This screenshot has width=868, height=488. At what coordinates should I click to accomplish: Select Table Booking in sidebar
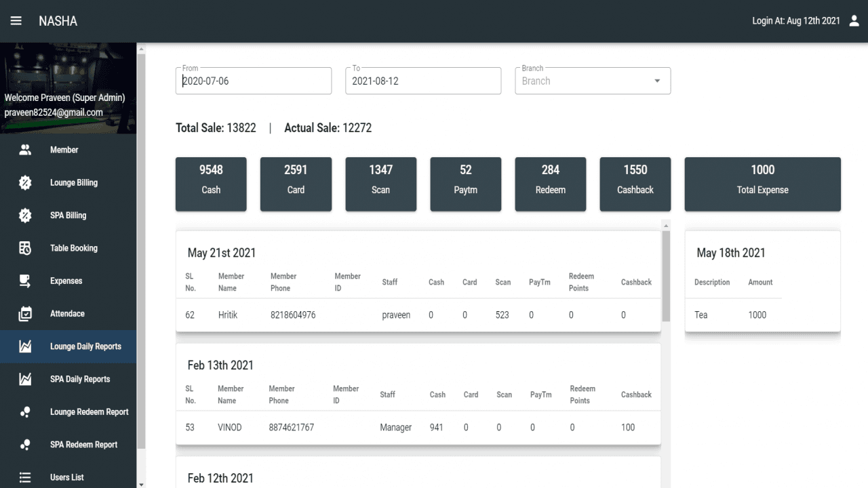coord(68,248)
